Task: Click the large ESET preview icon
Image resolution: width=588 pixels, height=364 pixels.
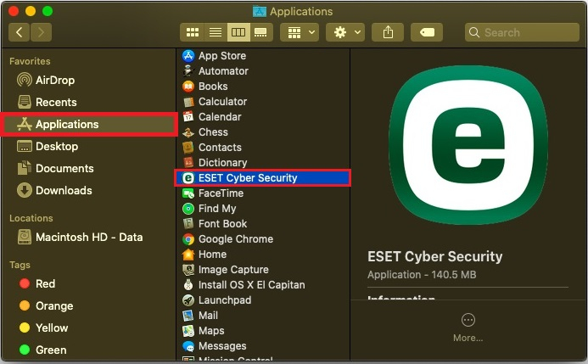Action: click(468, 145)
